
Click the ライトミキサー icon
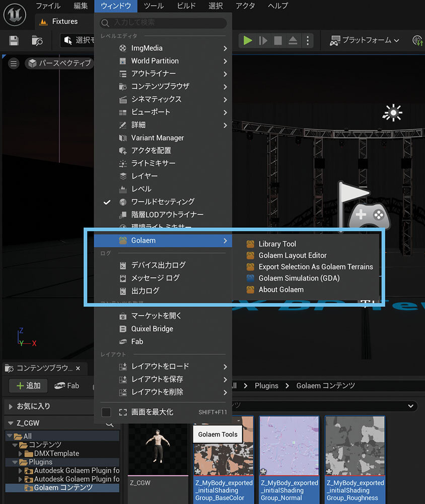click(x=123, y=163)
